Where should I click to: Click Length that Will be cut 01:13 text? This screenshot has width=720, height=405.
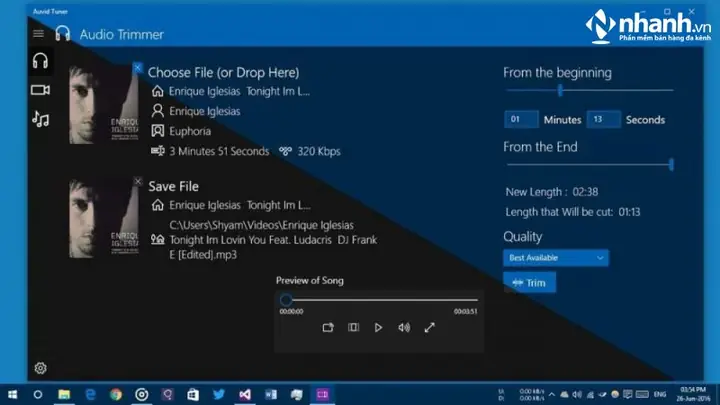[573, 212]
